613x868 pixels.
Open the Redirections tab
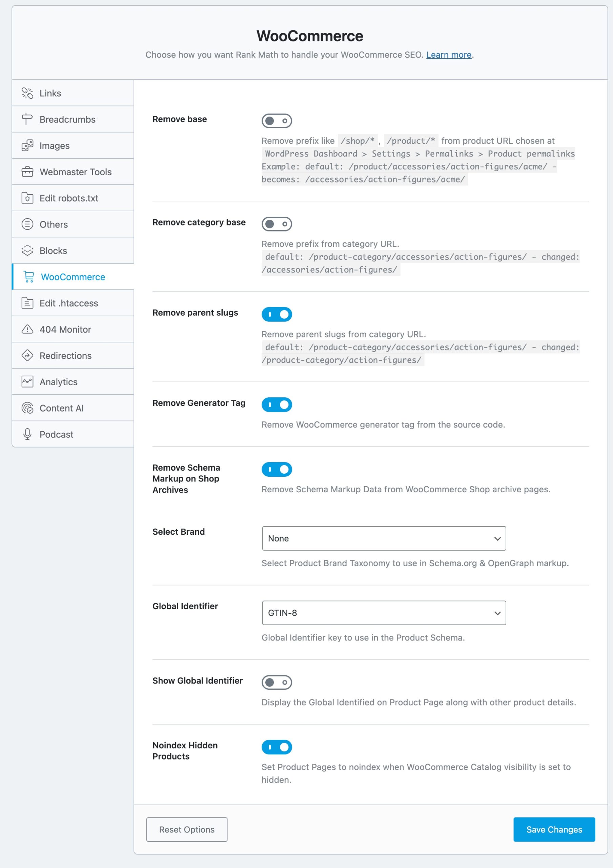(x=73, y=355)
